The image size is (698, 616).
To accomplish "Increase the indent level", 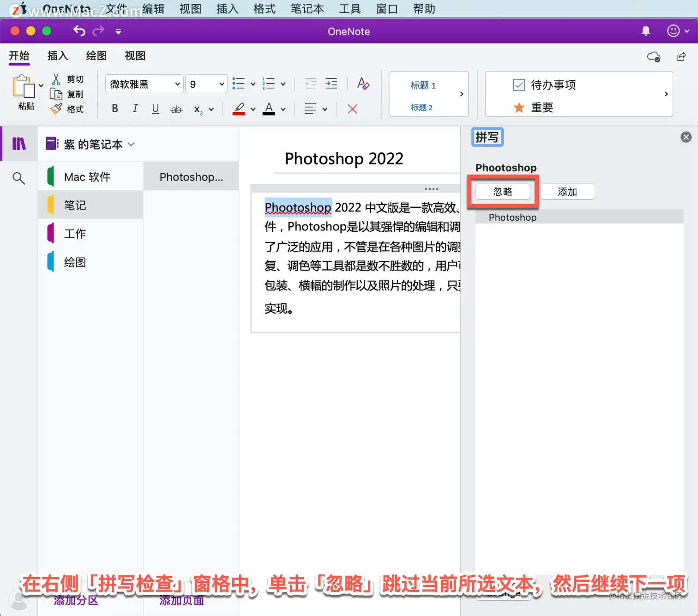I will [x=331, y=84].
